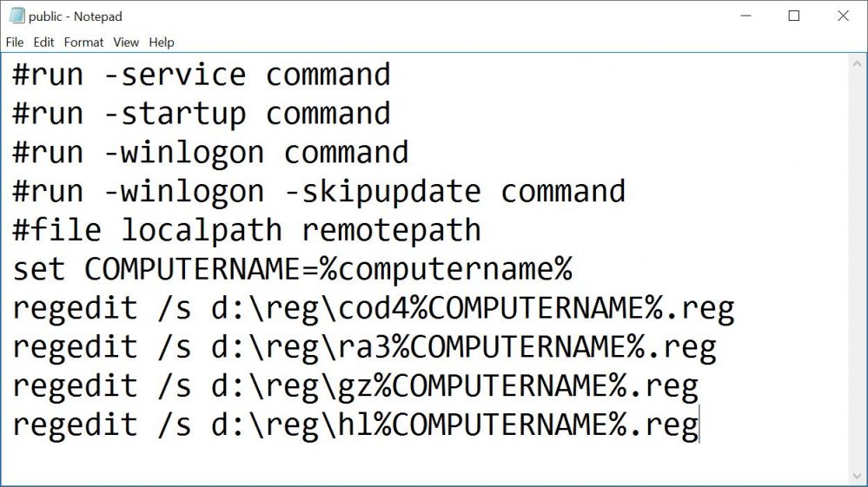Open the View menu
The width and height of the screenshot is (868, 487).
[126, 42]
